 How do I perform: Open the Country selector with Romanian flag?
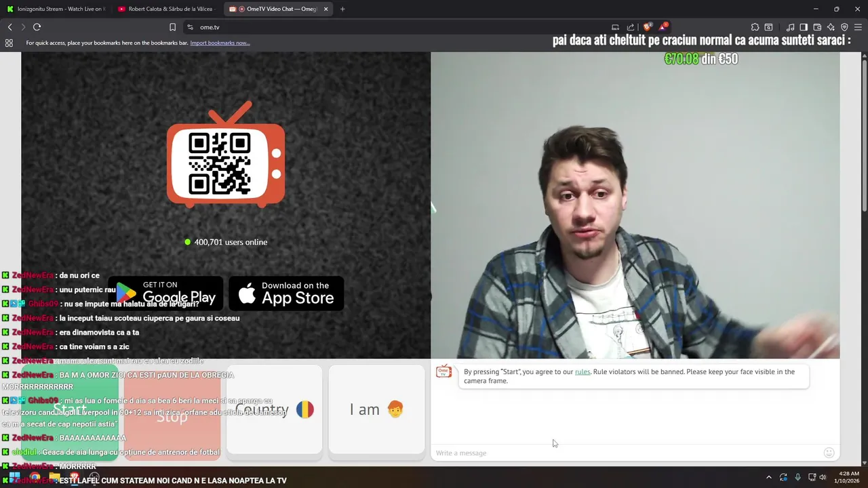274,409
